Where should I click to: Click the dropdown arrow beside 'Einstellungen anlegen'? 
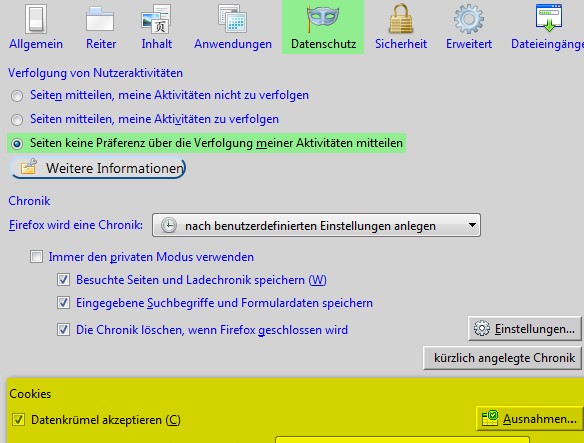pyautogui.click(x=472, y=225)
